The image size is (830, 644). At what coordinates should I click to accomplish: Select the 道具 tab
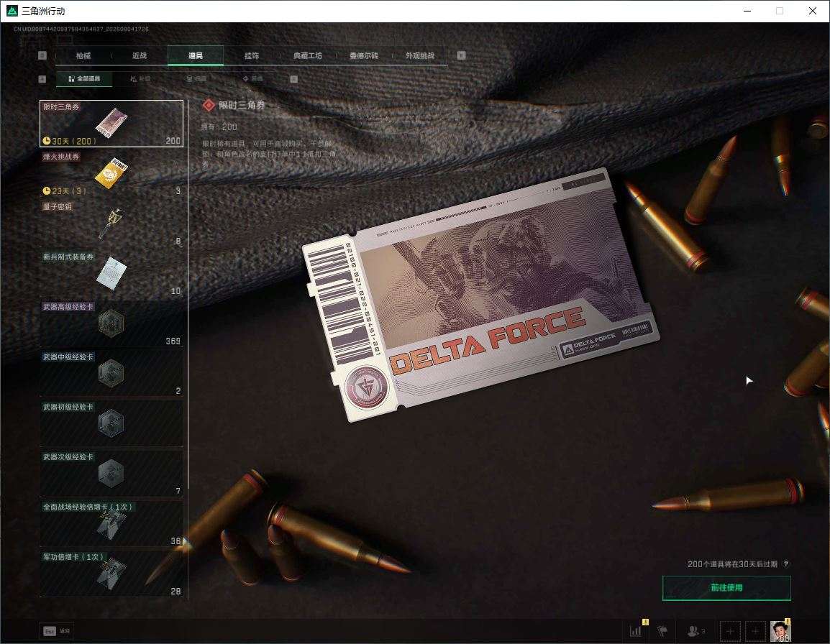pos(196,55)
